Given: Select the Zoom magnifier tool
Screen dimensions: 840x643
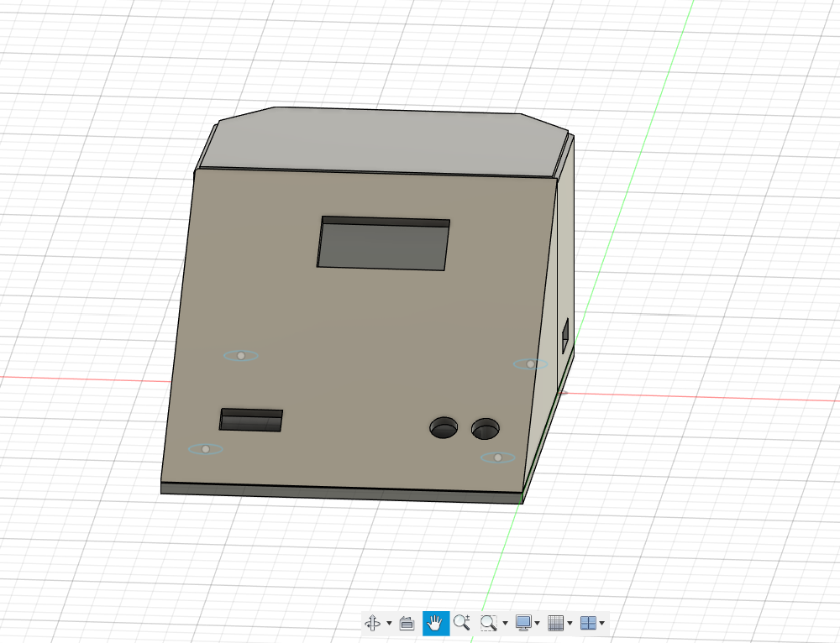Looking at the screenshot, I should [461, 623].
